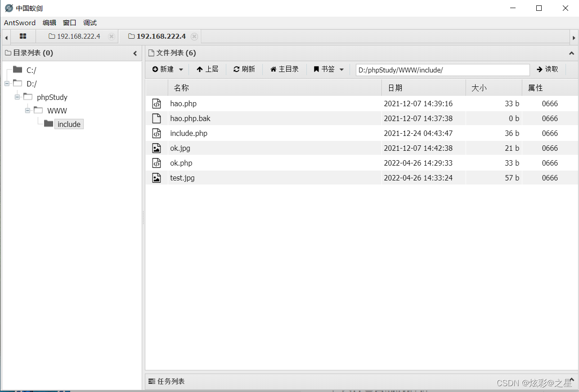Collapse the 目录列表 panel arrow

(135, 53)
